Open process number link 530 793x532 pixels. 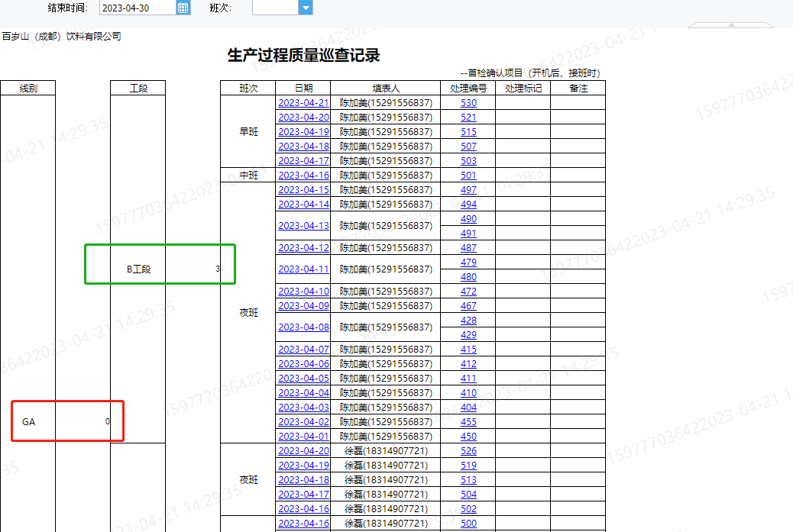(x=468, y=102)
